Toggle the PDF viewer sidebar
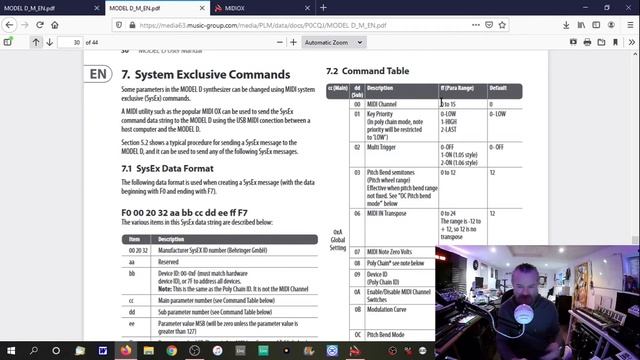Screen dimensions: 640x360 coord(8,42)
